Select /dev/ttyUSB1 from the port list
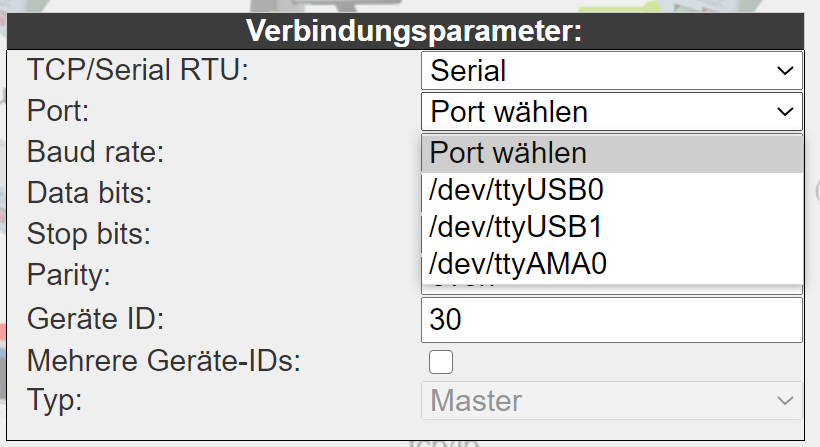This screenshot has height=447, width=820. click(x=612, y=227)
